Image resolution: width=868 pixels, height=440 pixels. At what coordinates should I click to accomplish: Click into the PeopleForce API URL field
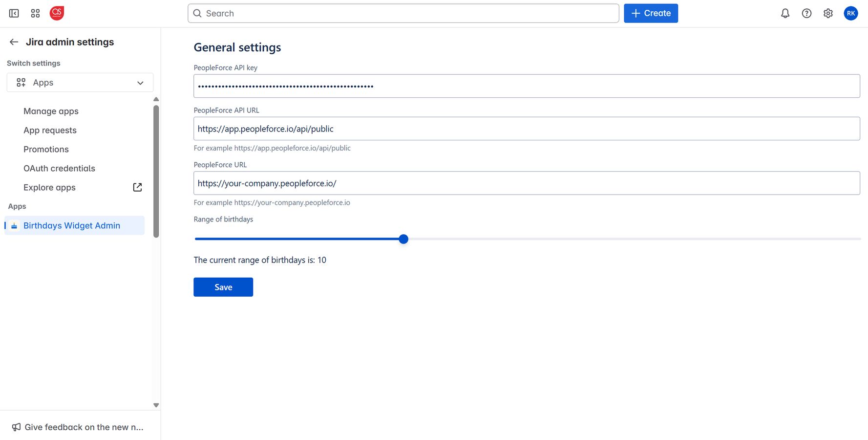coord(527,129)
